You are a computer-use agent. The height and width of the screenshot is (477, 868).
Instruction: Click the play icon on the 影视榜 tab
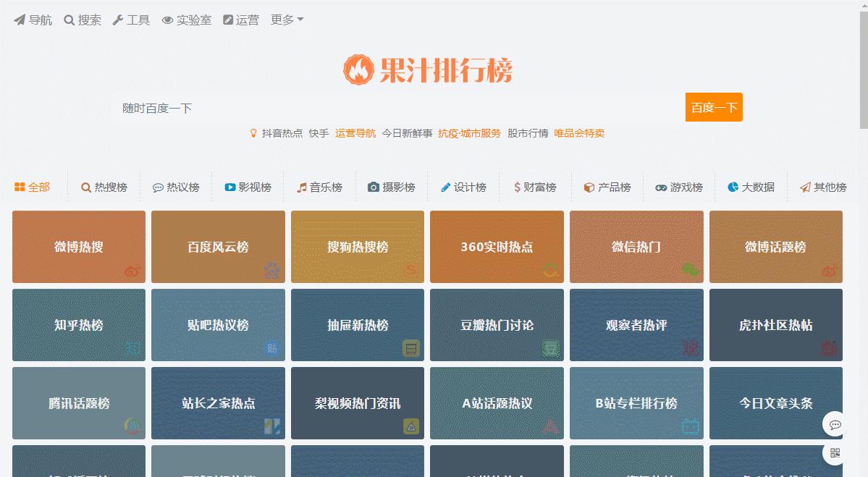229,187
